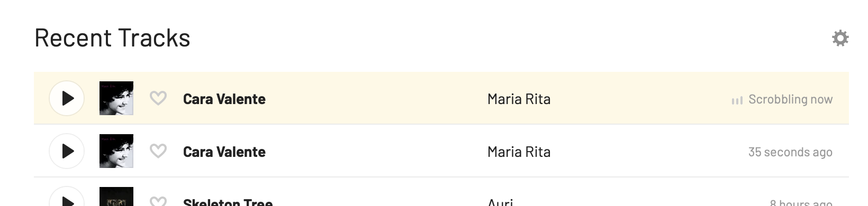Click the Scrobbling now indicator icon
The image size is (868, 206).
click(x=737, y=100)
